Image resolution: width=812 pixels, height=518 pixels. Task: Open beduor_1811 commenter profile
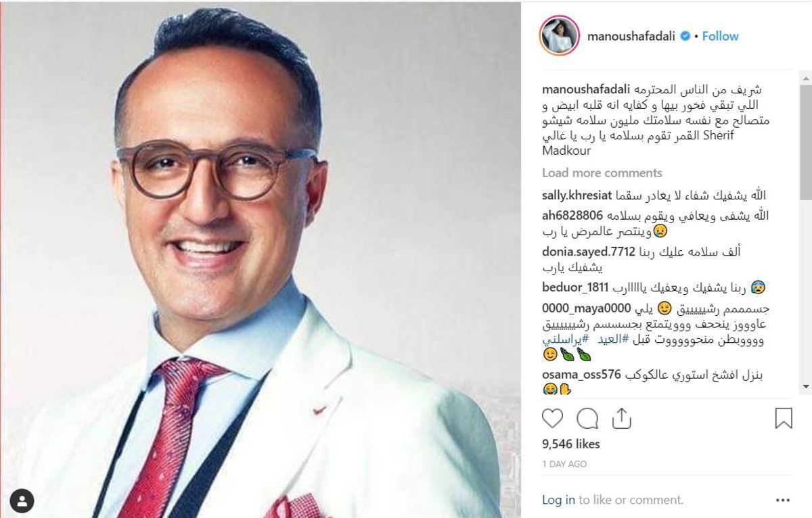coord(576,288)
